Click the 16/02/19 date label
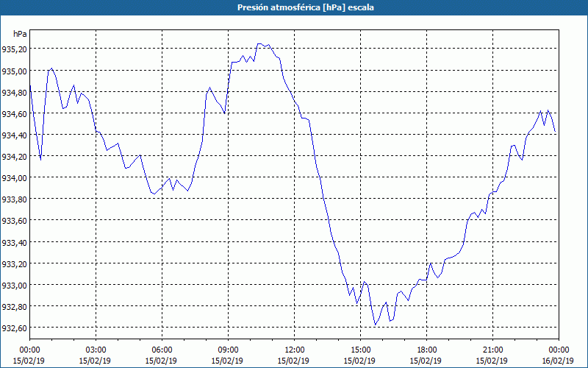Image resolution: width=588 pixels, height=368 pixels. pos(558,361)
